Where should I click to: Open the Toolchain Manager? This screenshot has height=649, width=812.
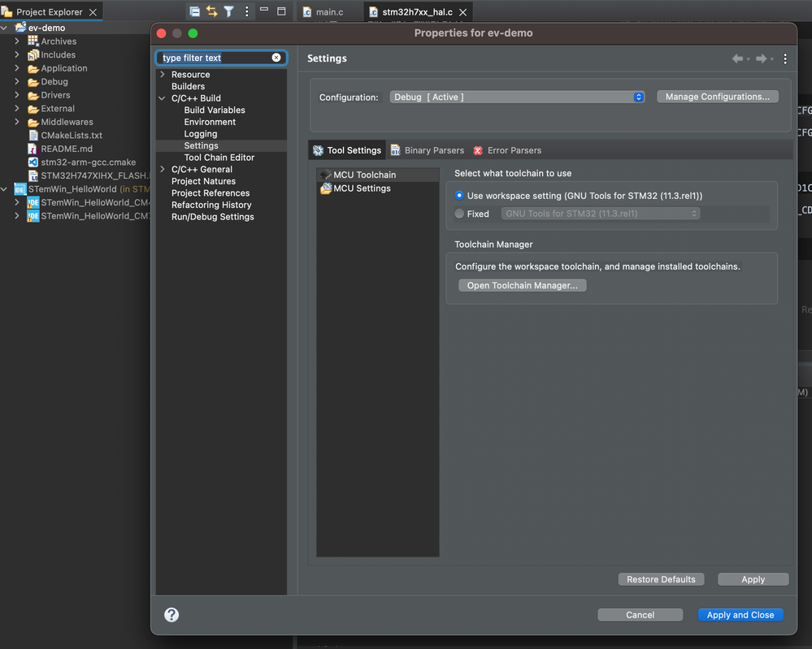click(522, 284)
